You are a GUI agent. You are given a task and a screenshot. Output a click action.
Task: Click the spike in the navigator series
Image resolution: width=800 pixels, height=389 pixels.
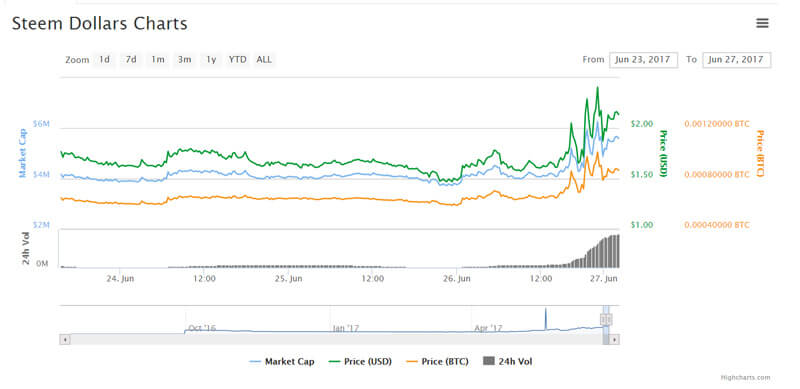point(545,319)
